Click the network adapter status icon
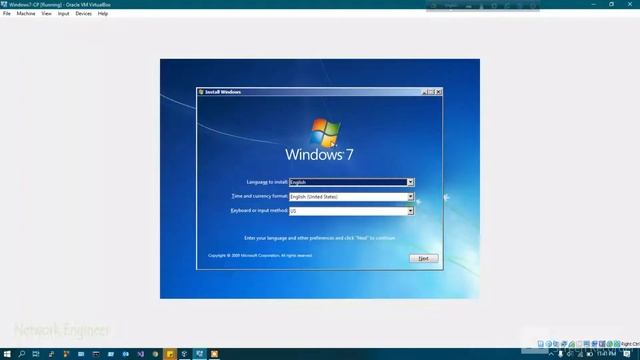This screenshot has width=640, height=360. (x=564, y=344)
